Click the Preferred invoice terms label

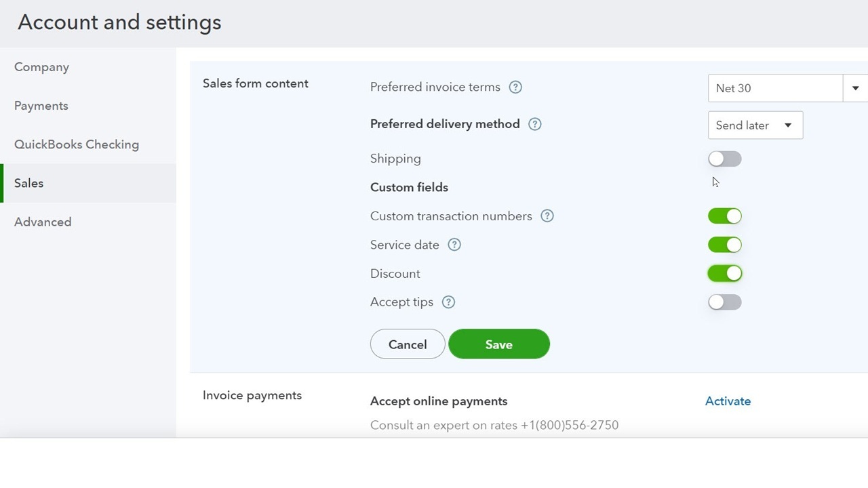[435, 87]
